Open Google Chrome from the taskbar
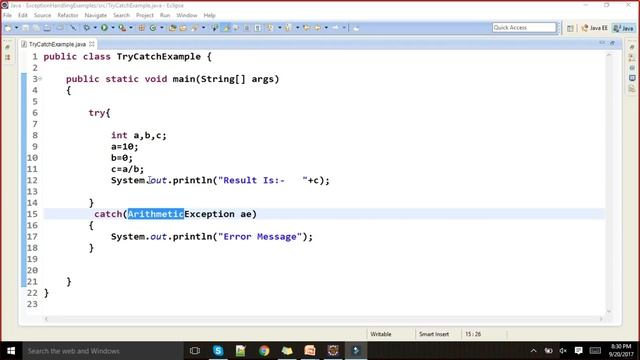Screen dimensions: 640x360 pos(264,351)
